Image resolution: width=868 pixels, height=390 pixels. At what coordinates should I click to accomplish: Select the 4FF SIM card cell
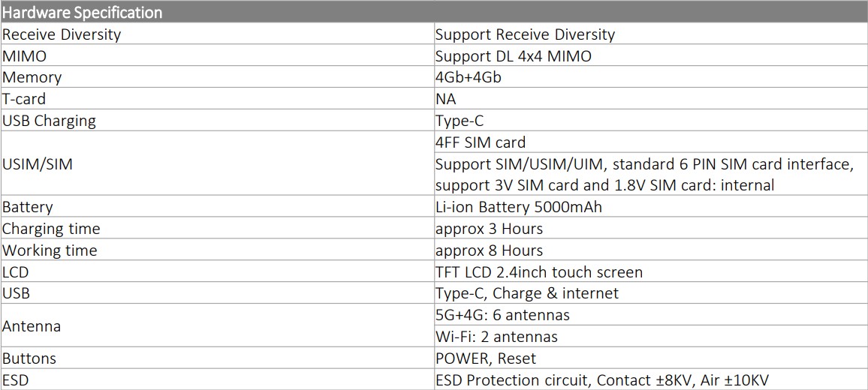pyautogui.click(x=481, y=142)
